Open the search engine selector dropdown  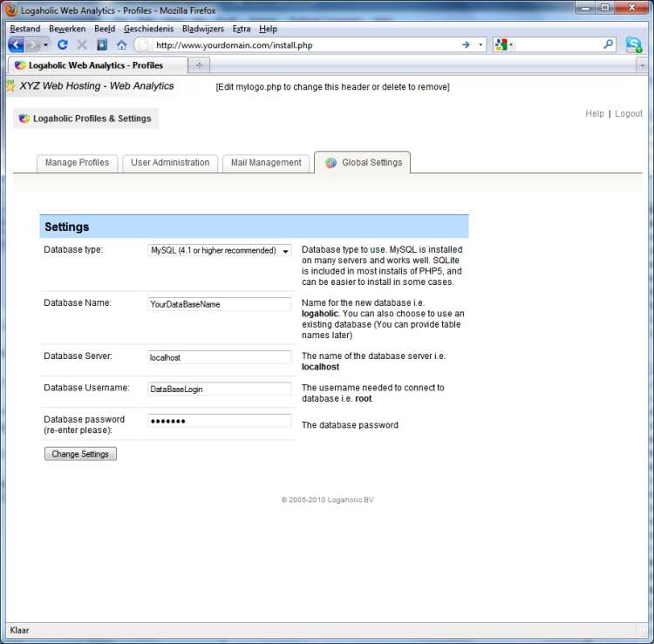pyautogui.click(x=503, y=44)
